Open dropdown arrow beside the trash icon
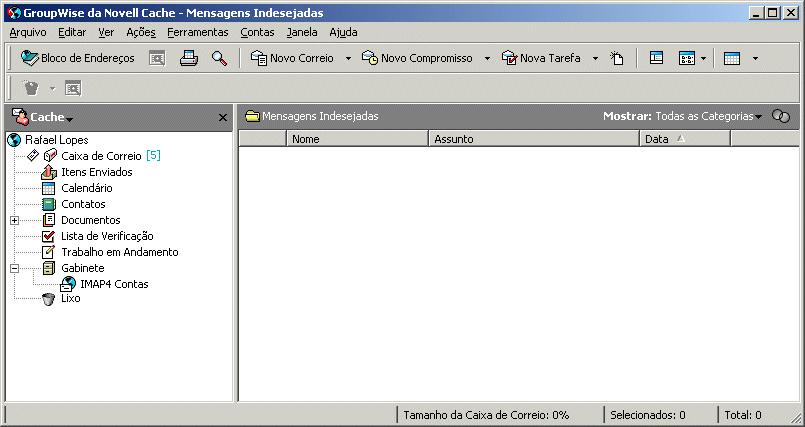The height and width of the screenshot is (427, 805). tap(52, 89)
